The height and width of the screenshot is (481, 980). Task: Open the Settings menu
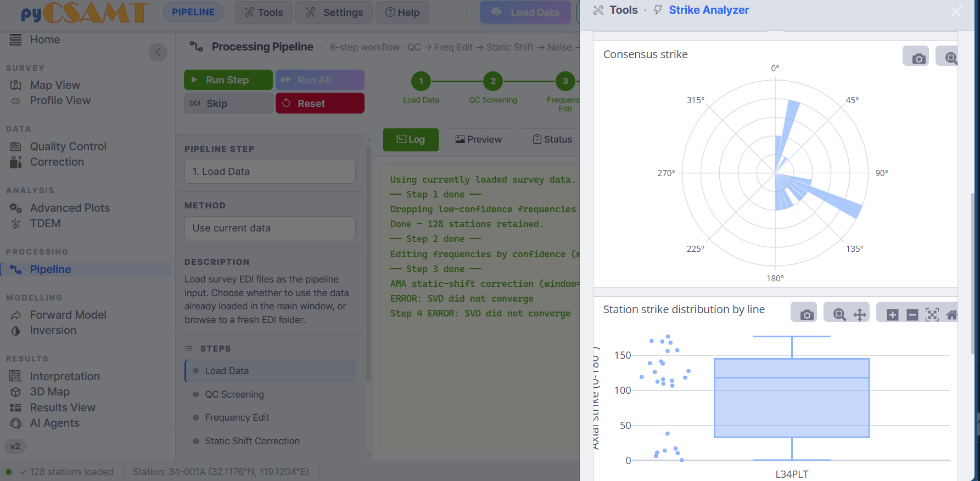point(334,12)
